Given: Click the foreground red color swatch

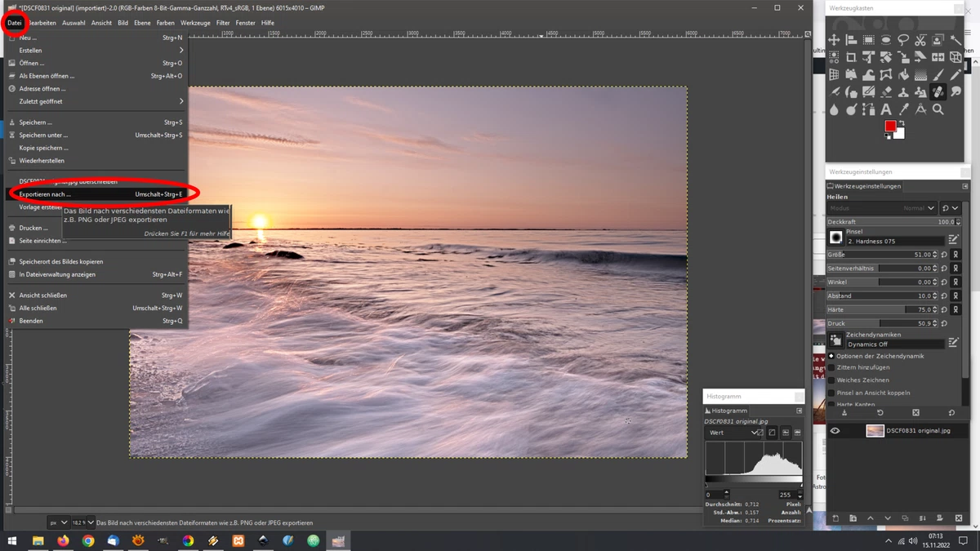Looking at the screenshot, I should tap(889, 125).
